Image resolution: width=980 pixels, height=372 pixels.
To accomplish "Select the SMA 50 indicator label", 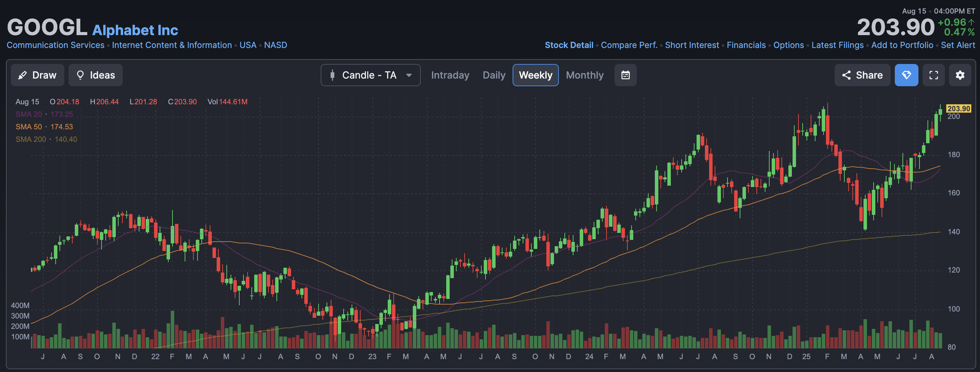I will pos(29,127).
